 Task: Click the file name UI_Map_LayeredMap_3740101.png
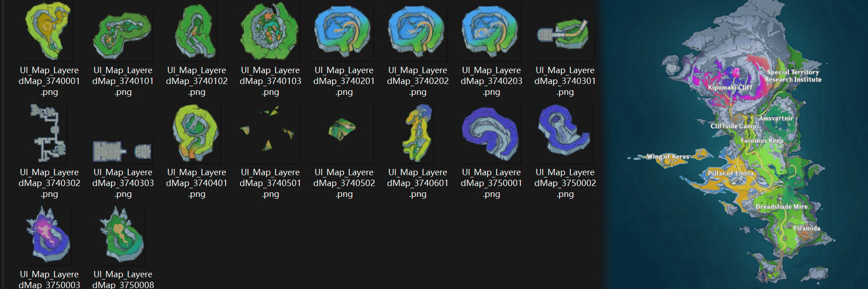[x=123, y=81]
